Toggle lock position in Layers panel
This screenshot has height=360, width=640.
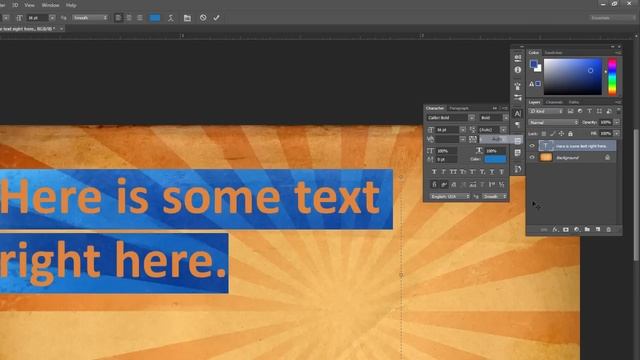coord(561,134)
